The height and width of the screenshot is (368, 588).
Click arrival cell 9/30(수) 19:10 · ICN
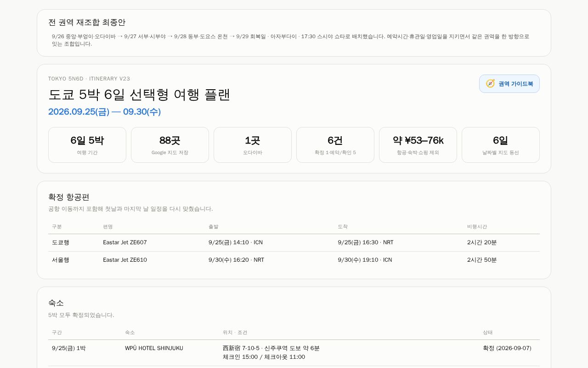(x=365, y=260)
